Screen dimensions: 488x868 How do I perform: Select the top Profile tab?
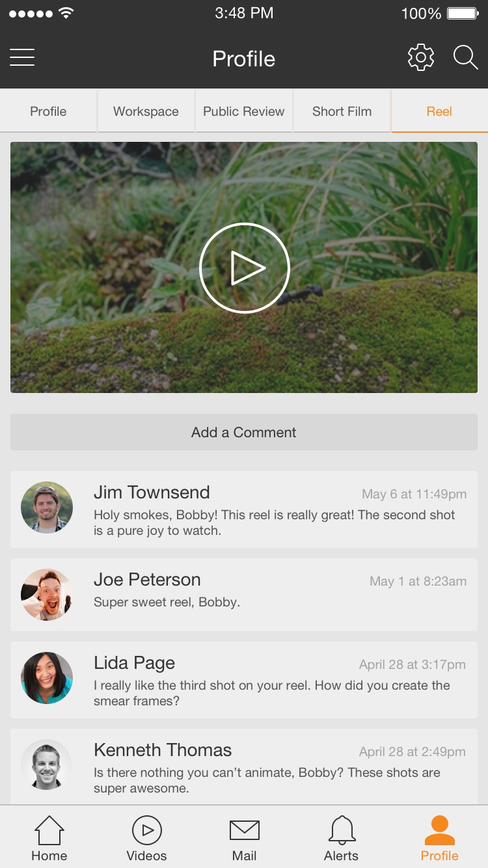click(48, 111)
